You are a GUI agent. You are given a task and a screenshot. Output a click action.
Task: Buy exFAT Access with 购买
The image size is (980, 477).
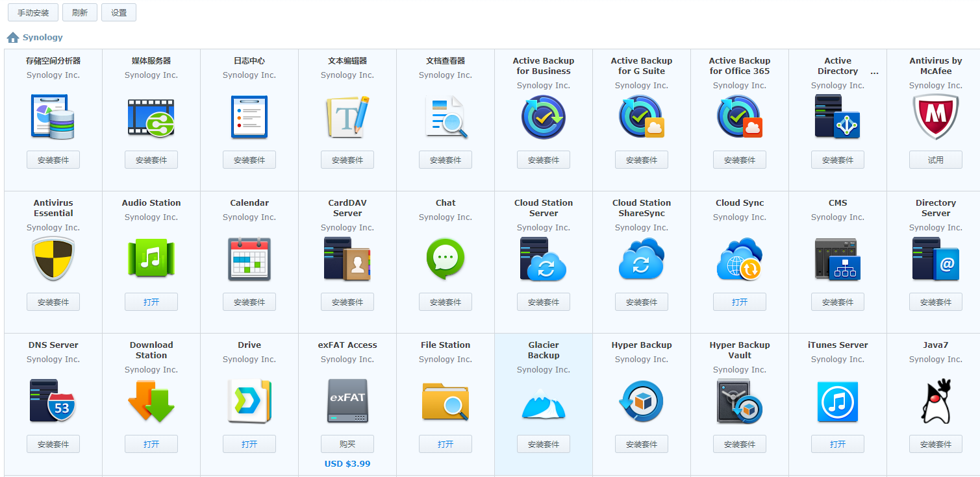[x=347, y=444]
